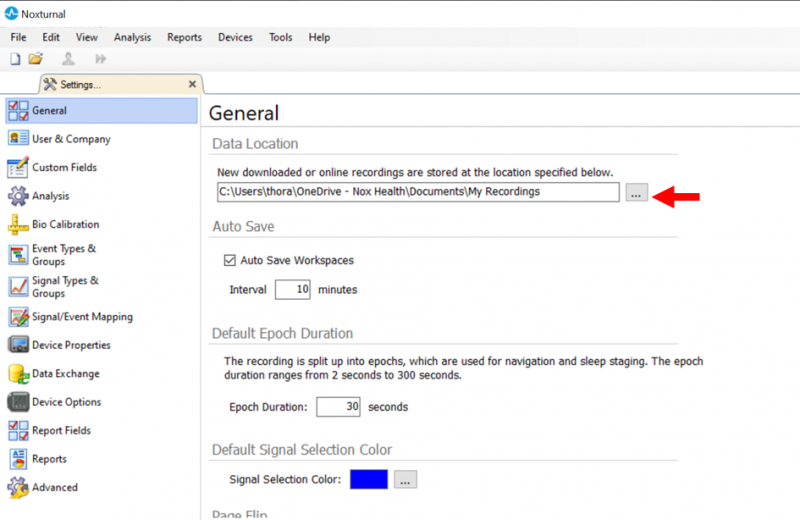Open the Tools menu
The image size is (800, 520).
pos(280,37)
